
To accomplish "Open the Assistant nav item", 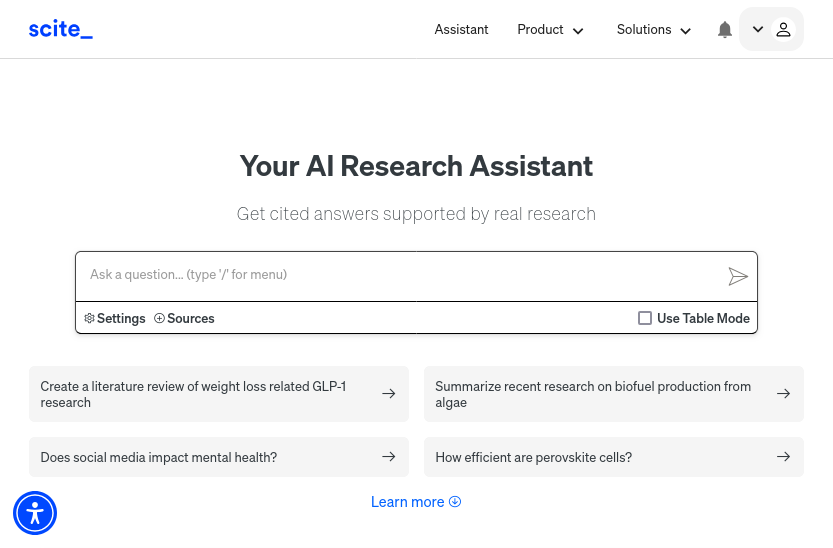I will pyautogui.click(x=461, y=30).
